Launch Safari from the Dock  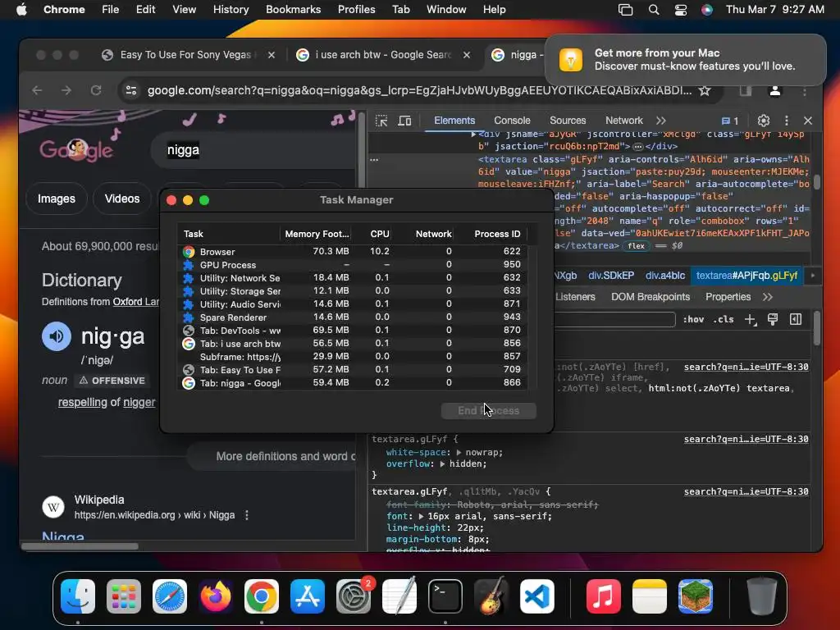(x=170, y=596)
